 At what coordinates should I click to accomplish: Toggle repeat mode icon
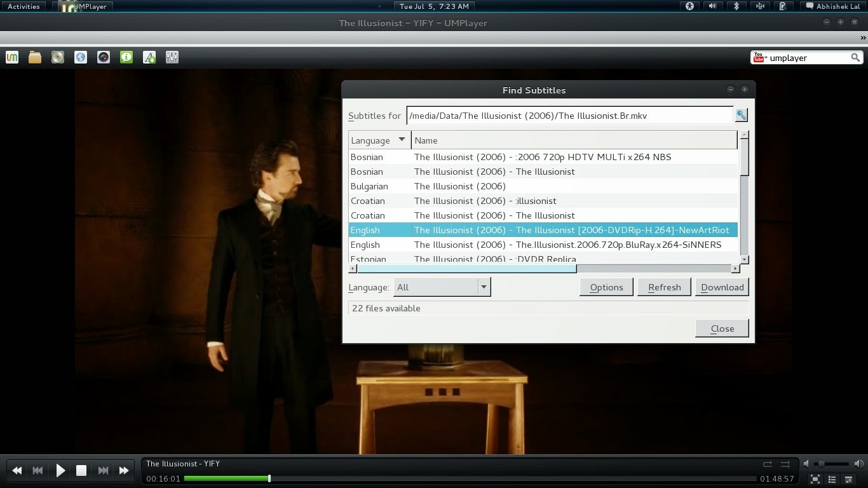(768, 464)
